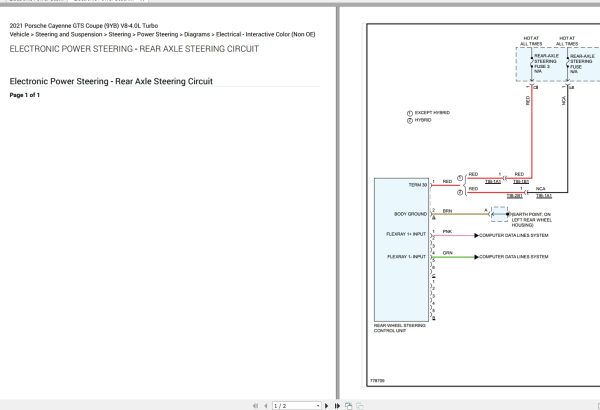Follow the lower COMPUTER DATA LINES SYSTEM reference

[514, 257]
